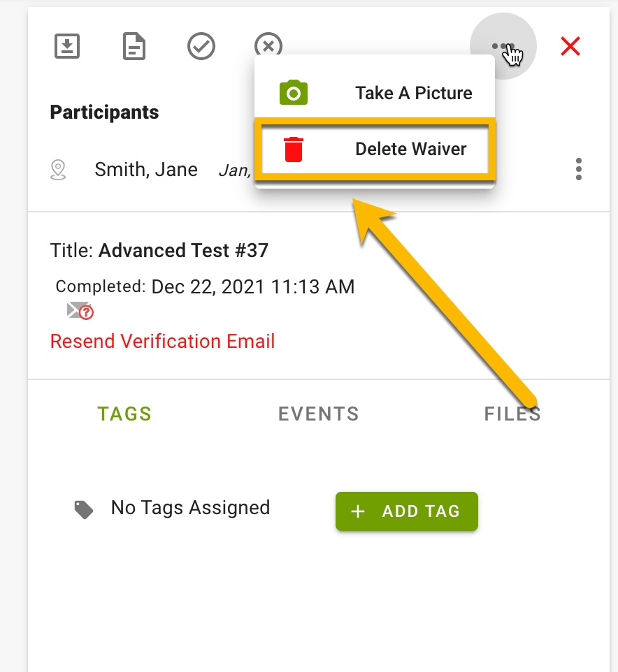
Task: Click the No Tags Assigned text
Action: click(x=190, y=508)
